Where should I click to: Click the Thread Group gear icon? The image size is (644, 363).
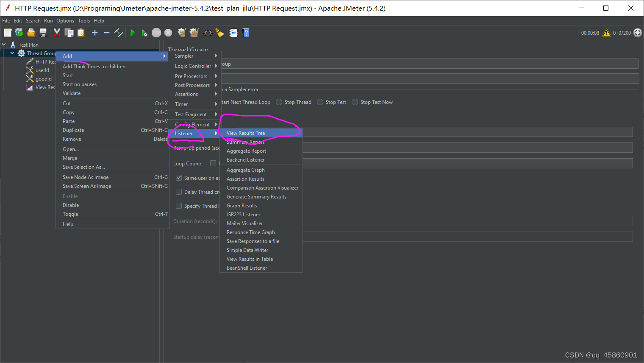pyautogui.click(x=21, y=53)
